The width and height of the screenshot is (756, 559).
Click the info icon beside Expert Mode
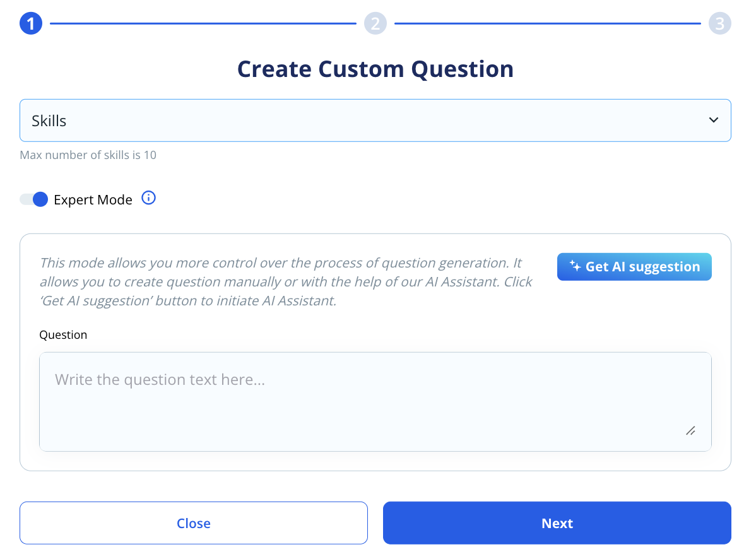[148, 198]
